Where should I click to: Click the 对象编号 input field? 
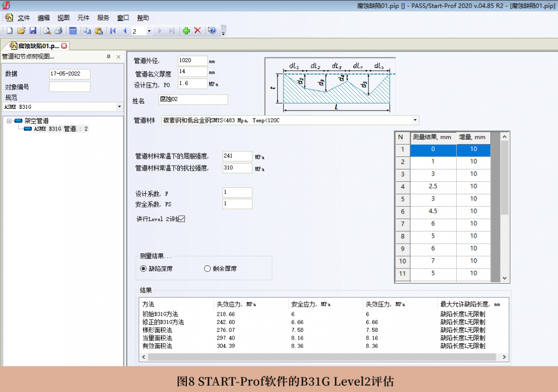[x=70, y=87]
